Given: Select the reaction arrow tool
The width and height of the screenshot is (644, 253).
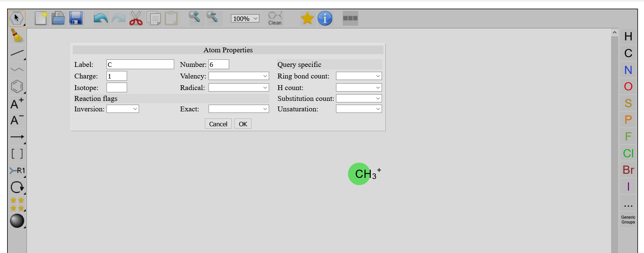Looking at the screenshot, I should (17, 137).
